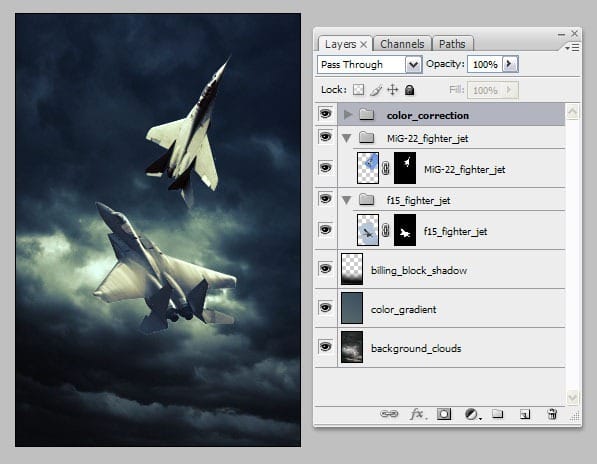The image size is (597, 464).
Task: Add a layer mask with mask icon
Action: (444, 414)
